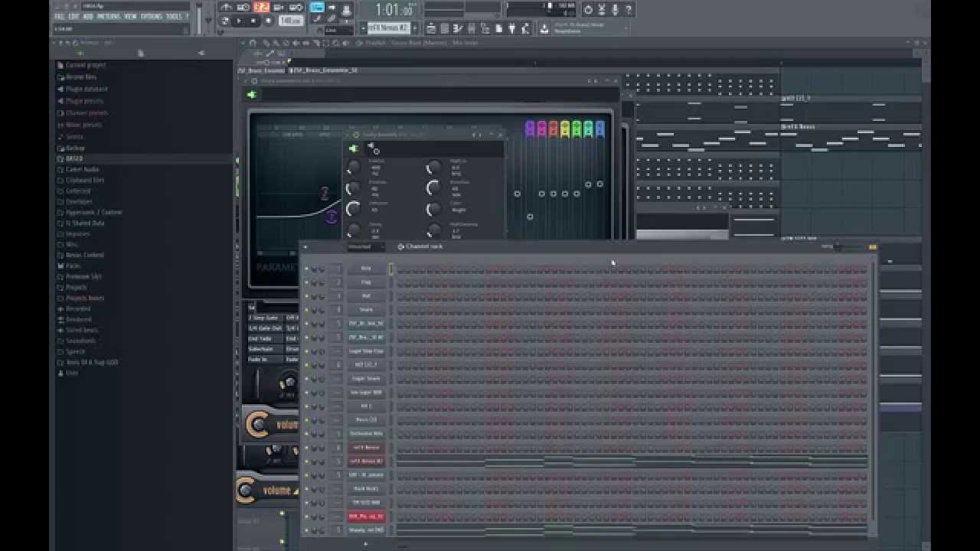Mute the Hat channel via its green LED
Screen dimensions: 980x551
[x=306, y=296]
